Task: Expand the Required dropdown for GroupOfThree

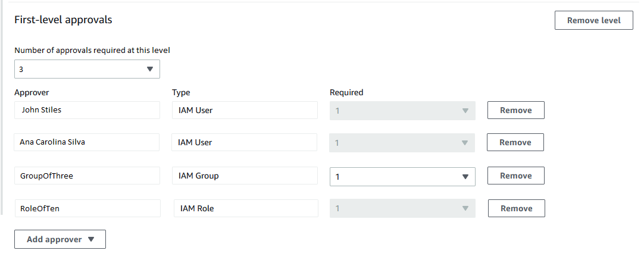Action: (402, 176)
